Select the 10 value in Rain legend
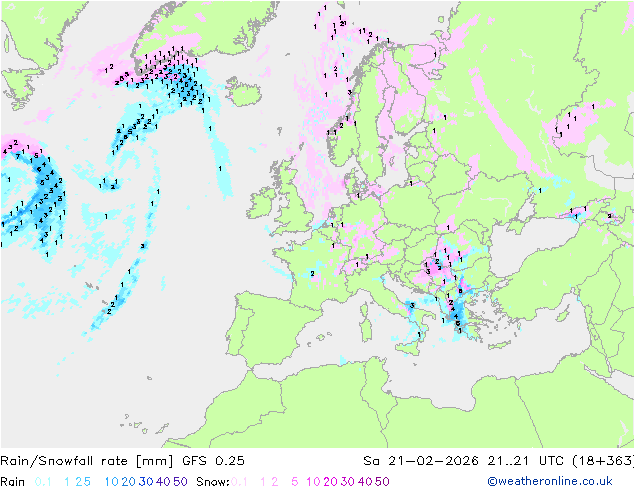This screenshot has height=490, width=634. [111, 482]
